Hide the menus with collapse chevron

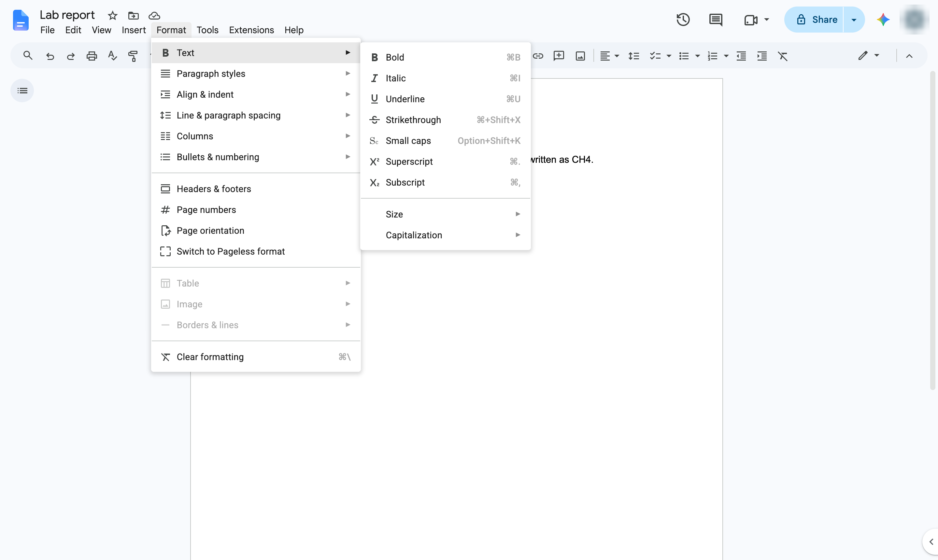(x=909, y=56)
